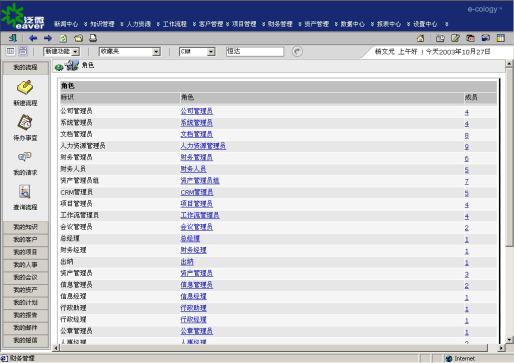Open the CRM search type dropdown
This screenshot has height=363, width=514.
pos(197,52)
